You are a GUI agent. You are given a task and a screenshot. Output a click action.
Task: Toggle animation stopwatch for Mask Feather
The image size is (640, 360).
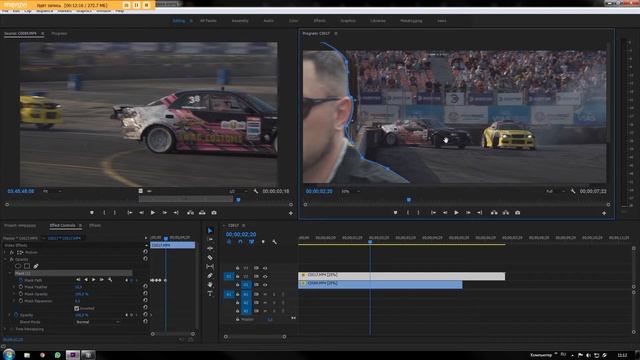(20, 287)
